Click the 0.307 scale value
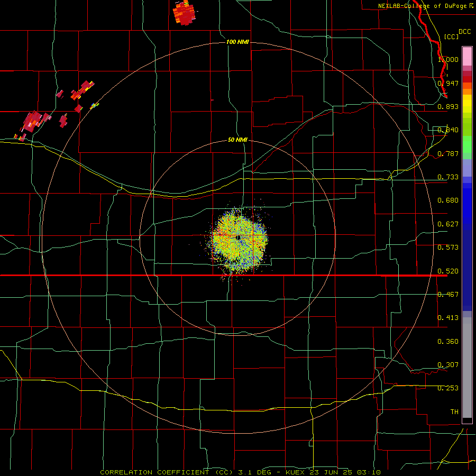The image size is (476, 476). [448, 365]
